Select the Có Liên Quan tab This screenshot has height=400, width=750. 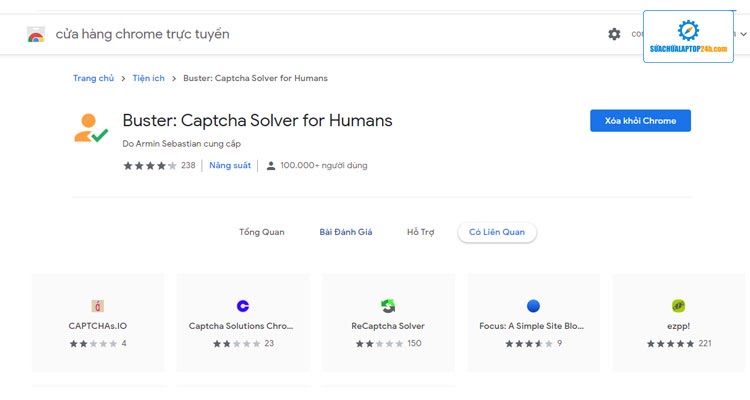497,232
